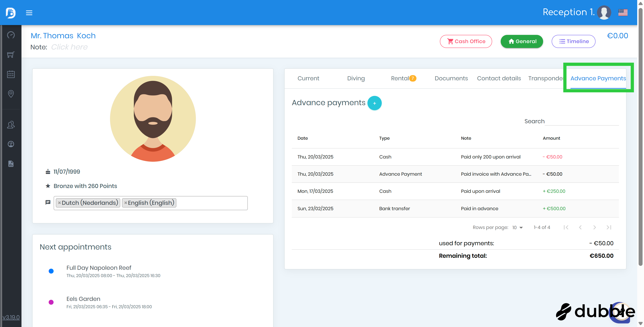Click the Cash Office button
Screen dimensions: 644x327
[466, 42]
